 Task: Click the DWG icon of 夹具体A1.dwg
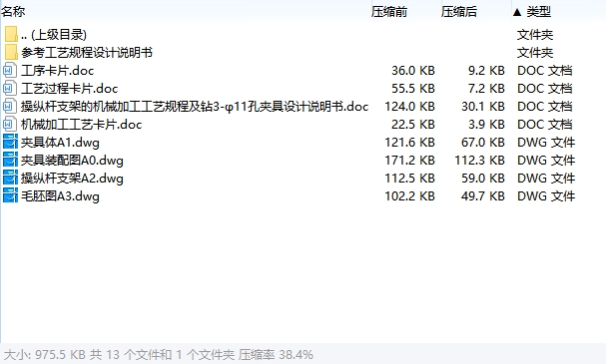pyautogui.click(x=10, y=142)
